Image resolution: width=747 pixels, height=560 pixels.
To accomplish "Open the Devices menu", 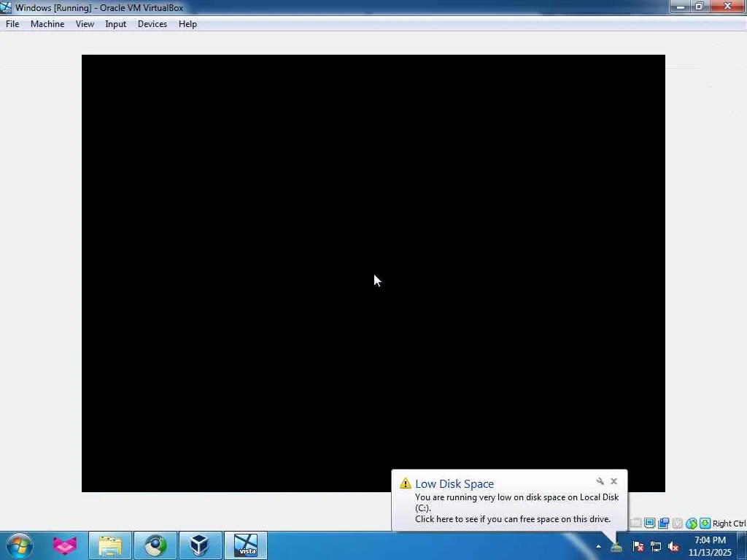I will pos(152,24).
